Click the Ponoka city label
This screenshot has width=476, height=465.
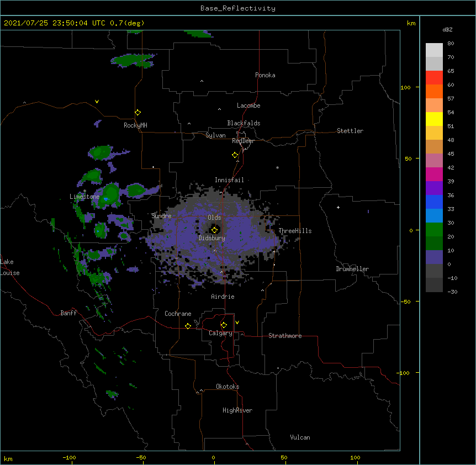click(265, 75)
